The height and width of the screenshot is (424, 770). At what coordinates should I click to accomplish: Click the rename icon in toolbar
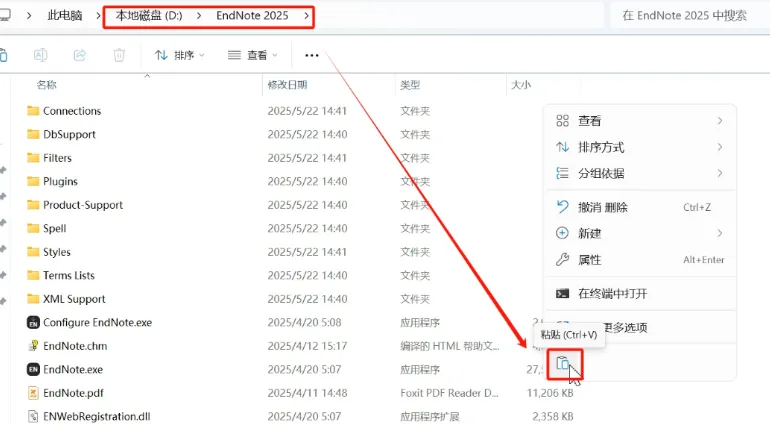(40, 55)
